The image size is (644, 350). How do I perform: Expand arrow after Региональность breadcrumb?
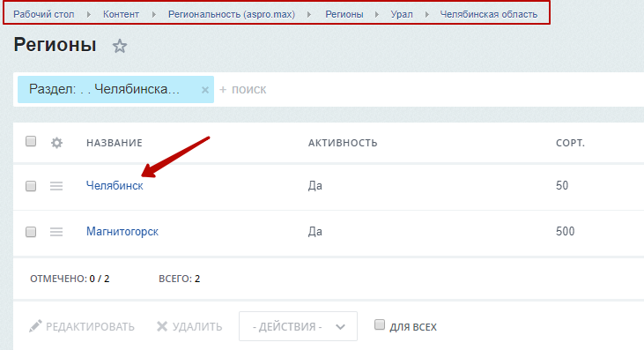309,14
